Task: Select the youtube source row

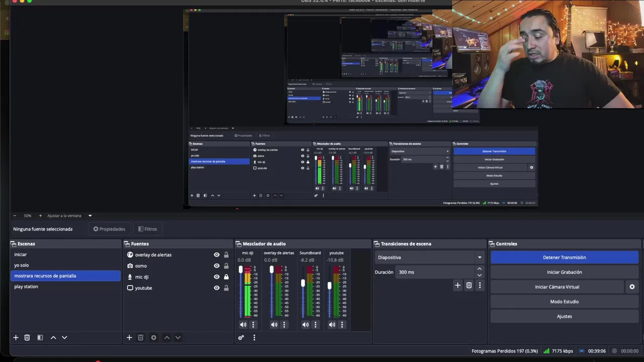Action: coord(178,288)
